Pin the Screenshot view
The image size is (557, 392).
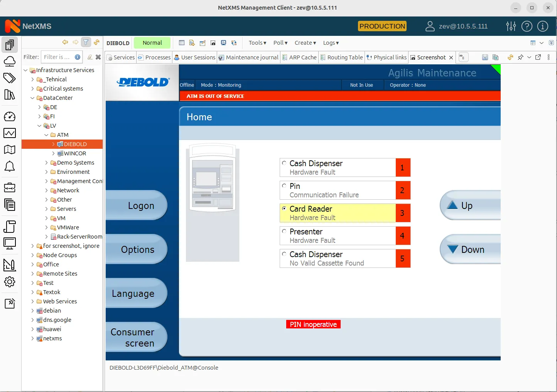pyautogui.click(x=520, y=57)
